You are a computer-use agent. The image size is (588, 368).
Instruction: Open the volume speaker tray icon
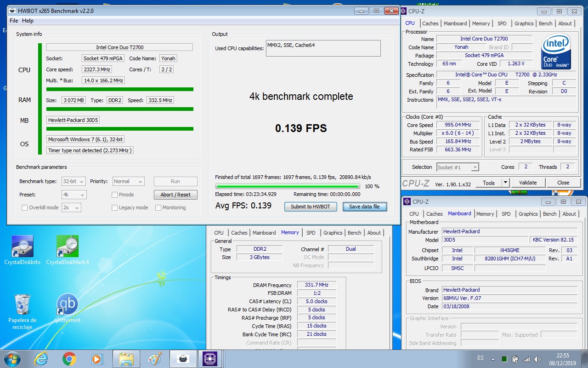[x=538, y=359]
